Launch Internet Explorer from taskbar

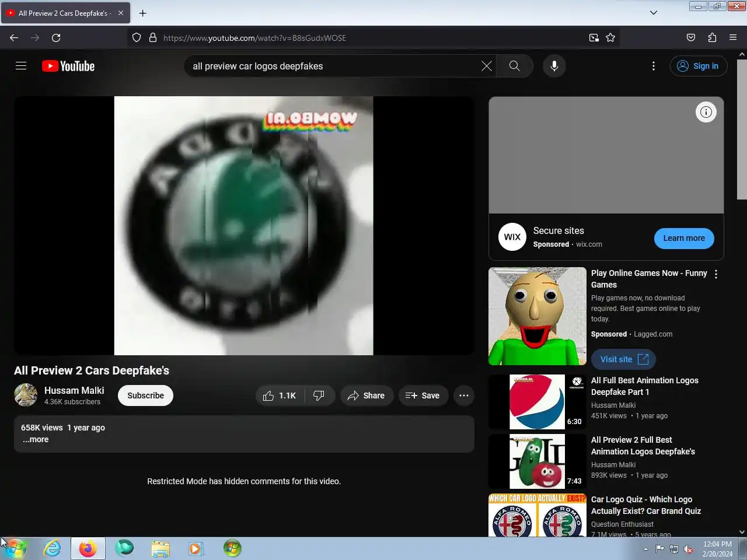point(53,548)
